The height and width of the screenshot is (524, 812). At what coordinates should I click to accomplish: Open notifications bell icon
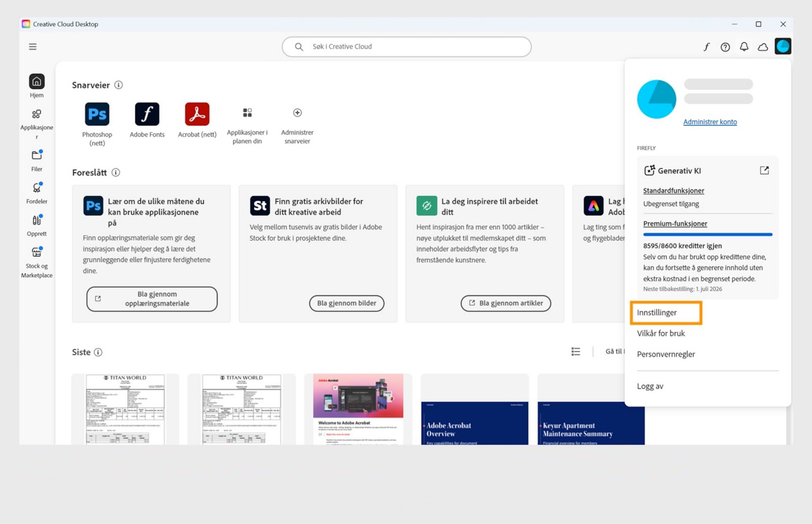click(744, 46)
